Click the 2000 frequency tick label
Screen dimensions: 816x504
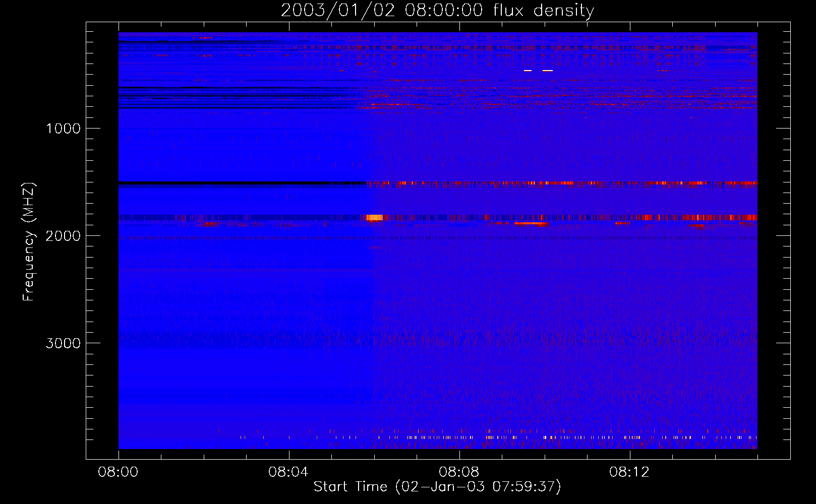[x=63, y=236]
